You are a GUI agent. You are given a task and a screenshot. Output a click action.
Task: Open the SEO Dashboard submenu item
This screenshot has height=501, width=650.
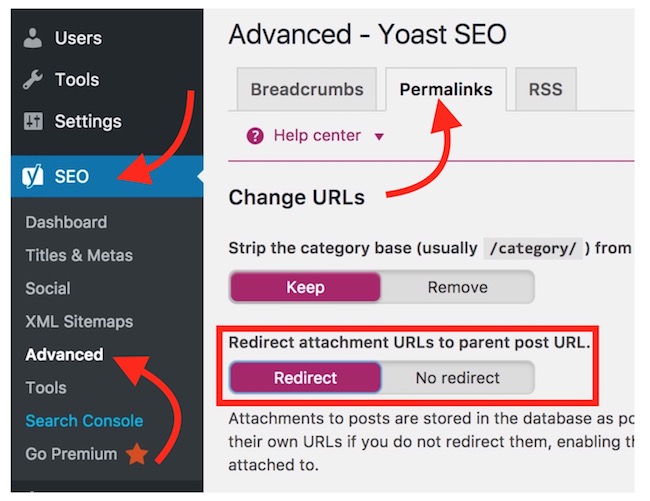click(66, 222)
